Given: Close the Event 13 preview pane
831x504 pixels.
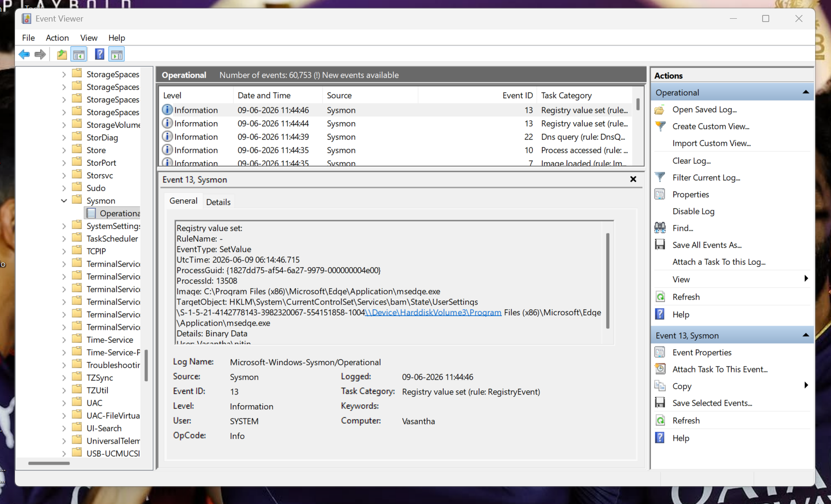Looking at the screenshot, I should point(633,179).
